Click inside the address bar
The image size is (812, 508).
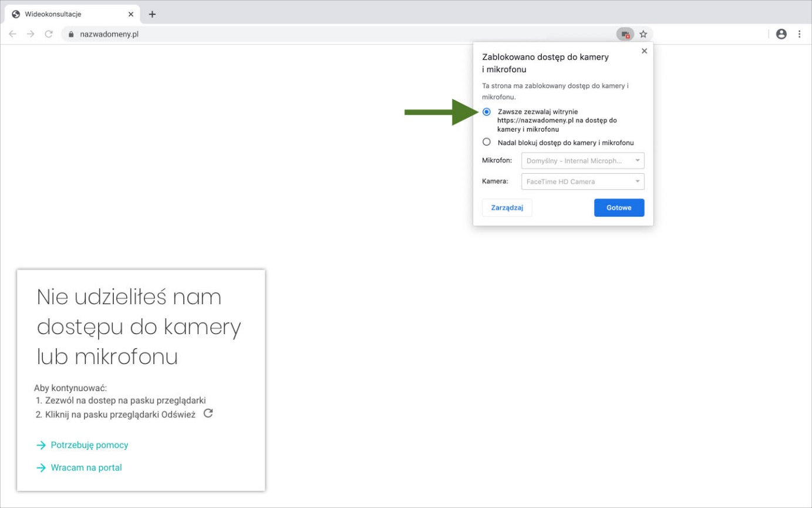click(x=235, y=34)
